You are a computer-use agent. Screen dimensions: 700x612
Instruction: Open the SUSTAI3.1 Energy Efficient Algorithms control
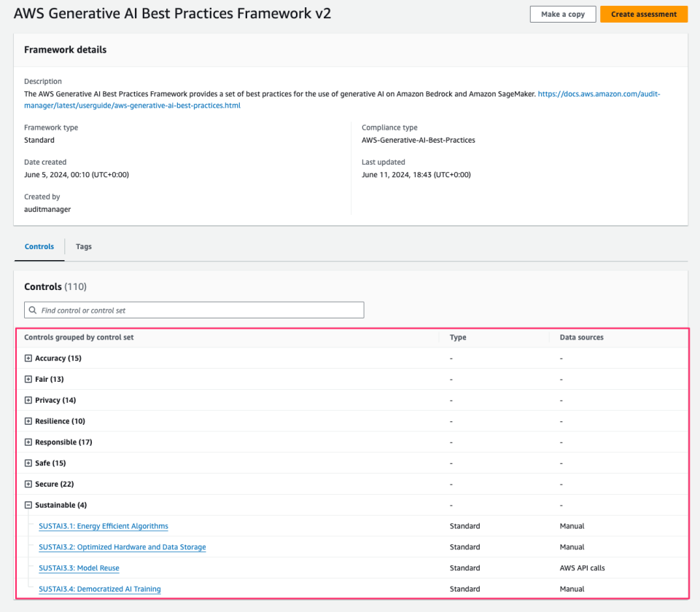click(103, 525)
